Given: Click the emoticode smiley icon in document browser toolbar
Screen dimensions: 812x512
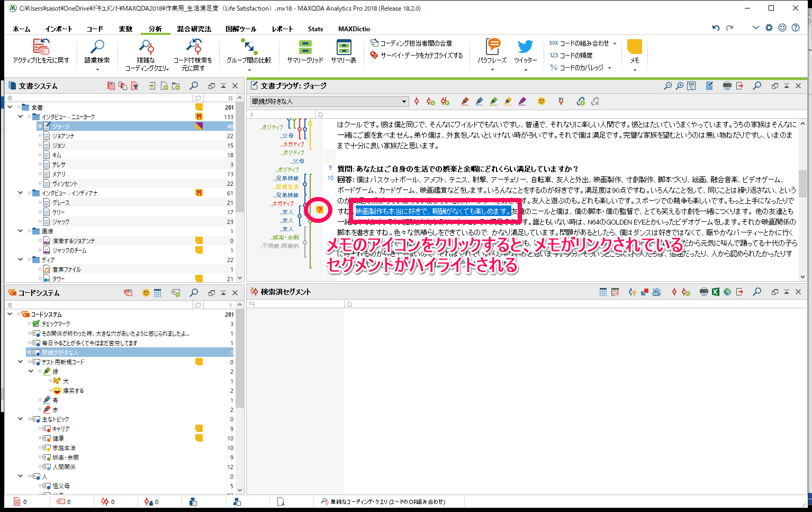Looking at the screenshot, I should click(541, 101).
